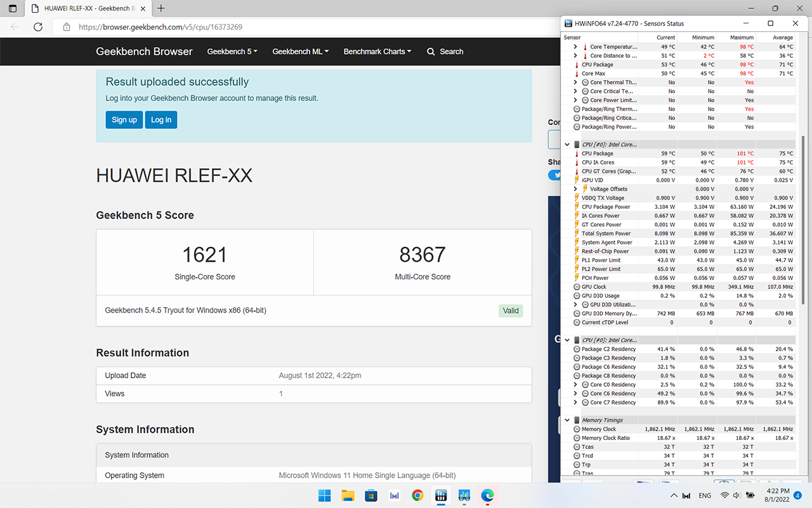The width and height of the screenshot is (812, 508).
Task: Reload the Geekbench page
Action: [x=38, y=27]
